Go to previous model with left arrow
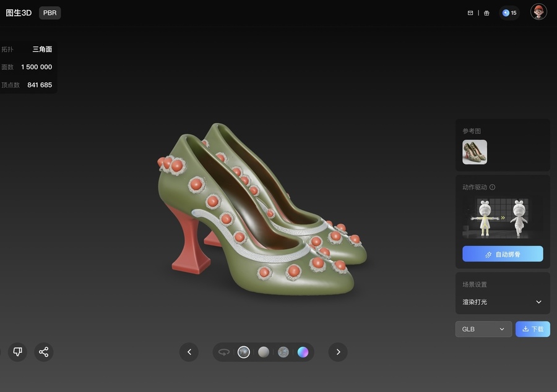 coord(189,352)
